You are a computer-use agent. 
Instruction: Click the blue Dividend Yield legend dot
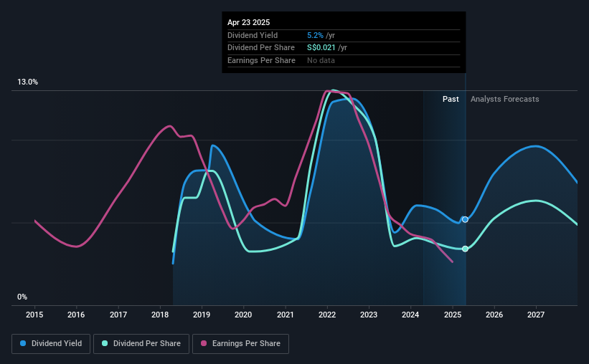coord(23,343)
